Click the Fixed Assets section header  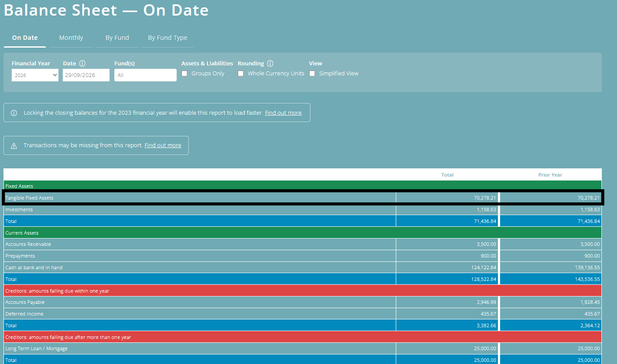click(303, 186)
